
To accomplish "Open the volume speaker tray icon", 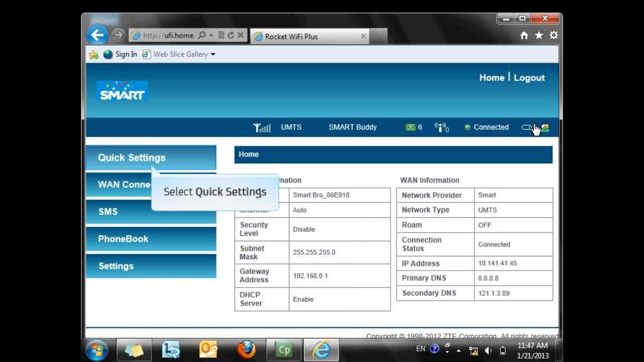I will point(488,351).
